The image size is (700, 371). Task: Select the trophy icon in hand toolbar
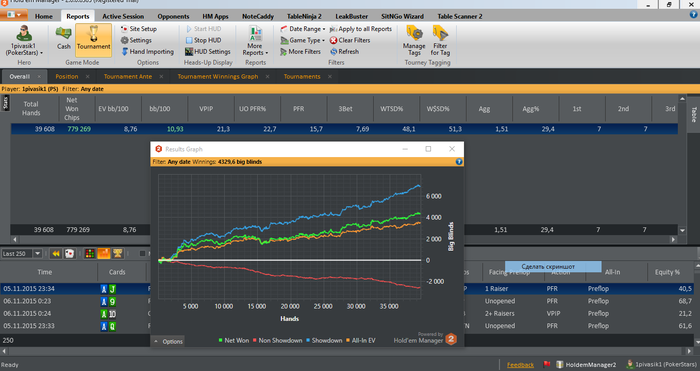pos(117,254)
